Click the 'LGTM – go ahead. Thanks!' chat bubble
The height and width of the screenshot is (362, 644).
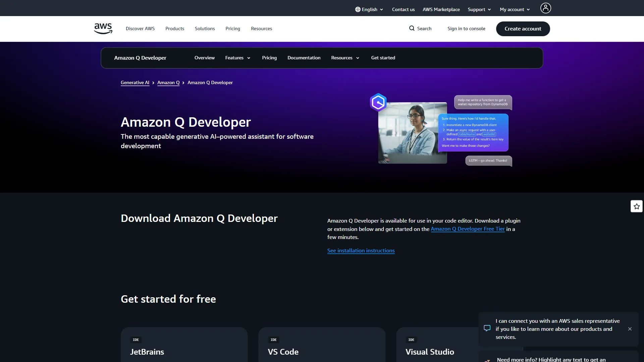tap(488, 161)
